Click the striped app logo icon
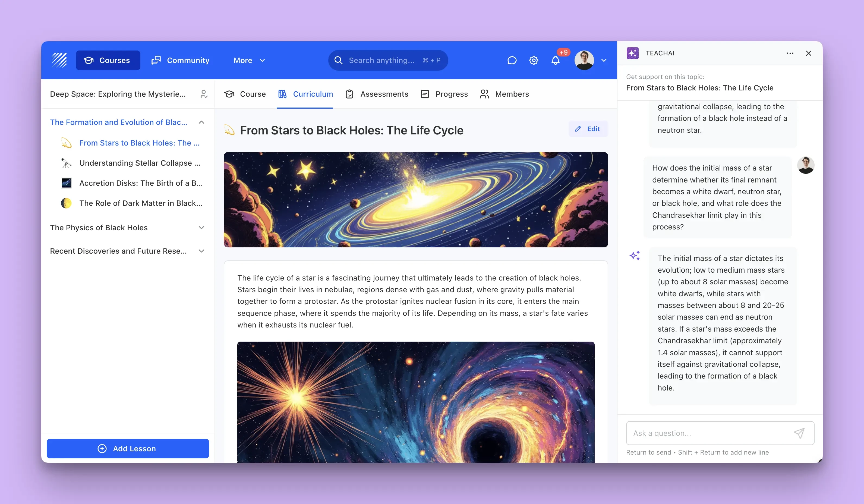Viewport: 864px width, 504px height. click(59, 60)
